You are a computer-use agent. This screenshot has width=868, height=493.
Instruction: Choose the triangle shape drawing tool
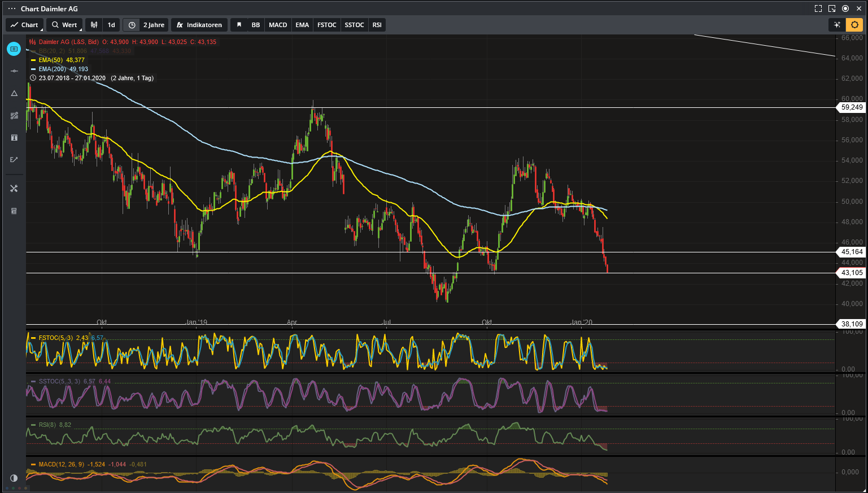[x=14, y=93]
